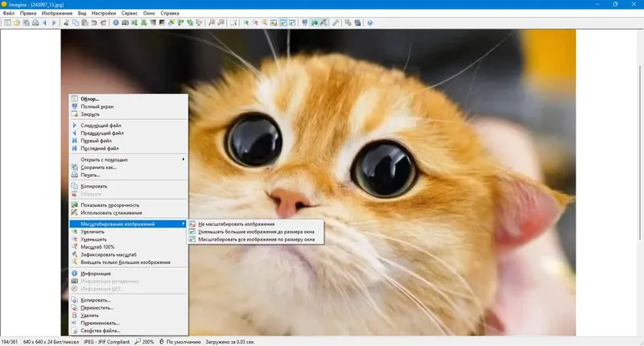Click the Undo arrow icon in toolbar
The width and height of the screenshot is (644, 346).
point(94,23)
